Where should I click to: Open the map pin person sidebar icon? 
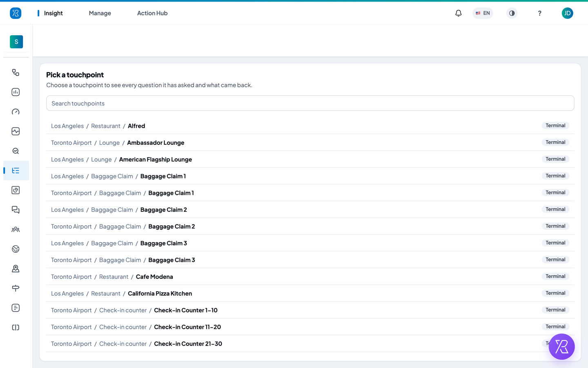(16, 269)
